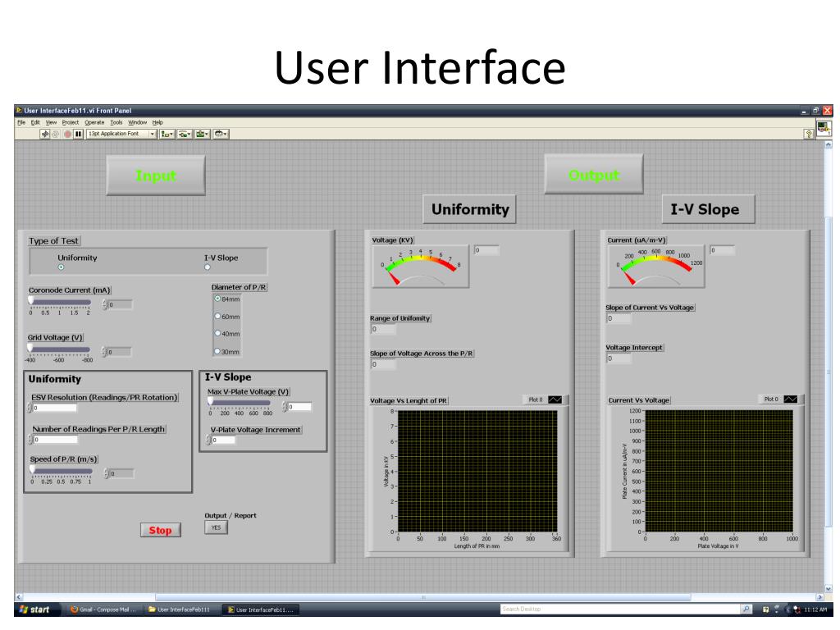840x630 pixels.
Task: Open the File menu
Action: [x=21, y=122]
